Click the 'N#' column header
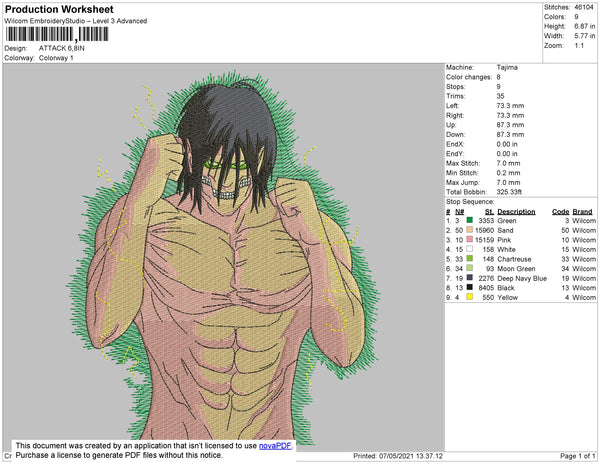 [459, 212]
